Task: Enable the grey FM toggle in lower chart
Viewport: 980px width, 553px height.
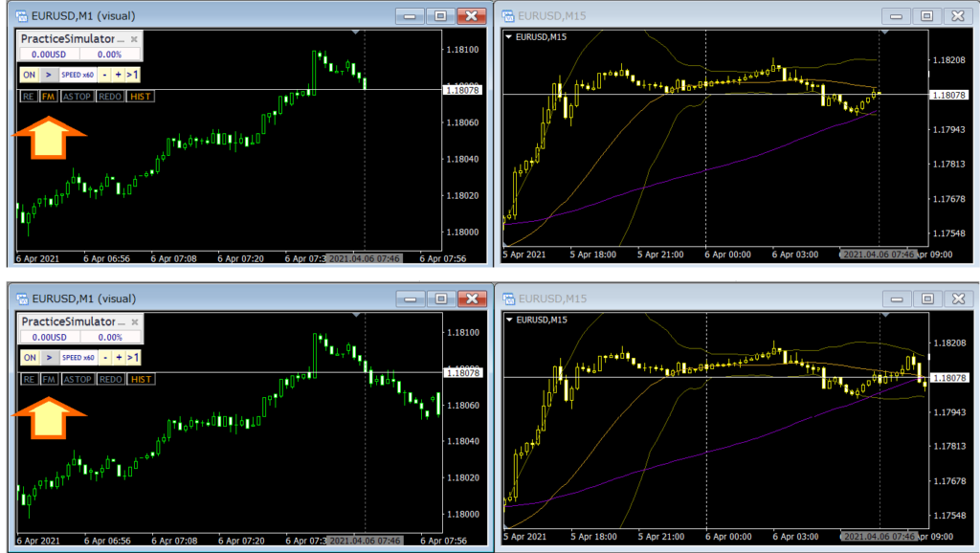Action: click(49, 379)
